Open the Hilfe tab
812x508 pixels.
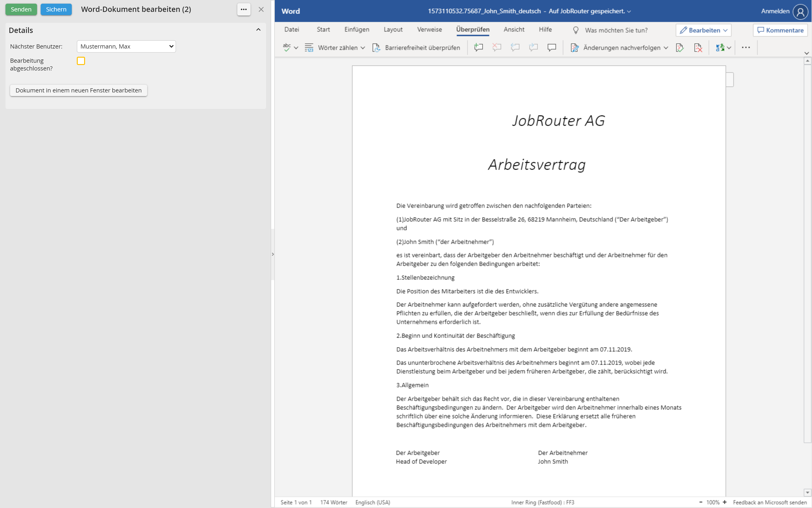(x=545, y=30)
